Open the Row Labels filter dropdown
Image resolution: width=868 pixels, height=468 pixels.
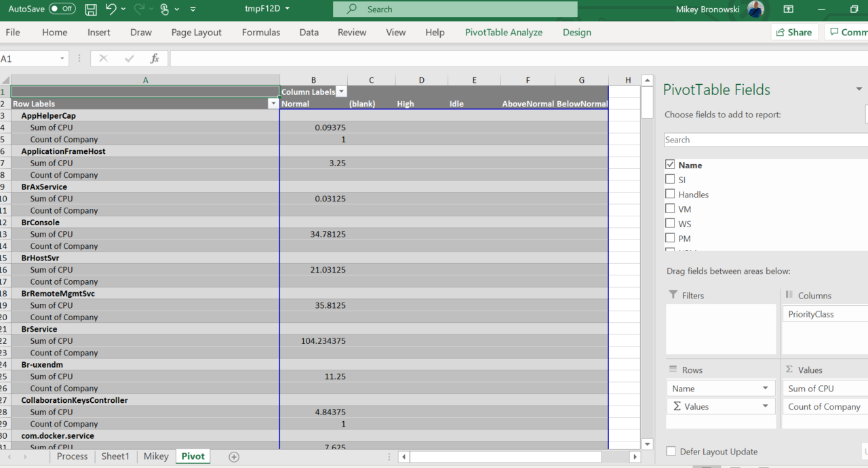coord(274,103)
